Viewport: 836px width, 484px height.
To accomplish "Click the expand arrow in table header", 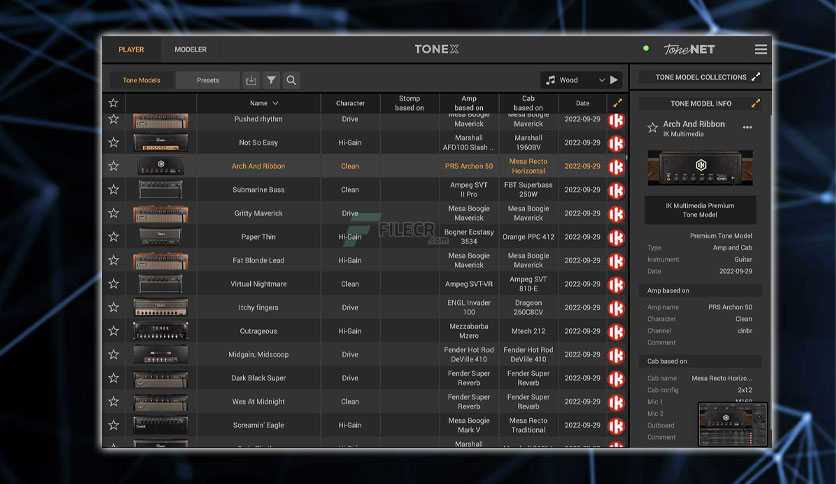I will 617,103.
